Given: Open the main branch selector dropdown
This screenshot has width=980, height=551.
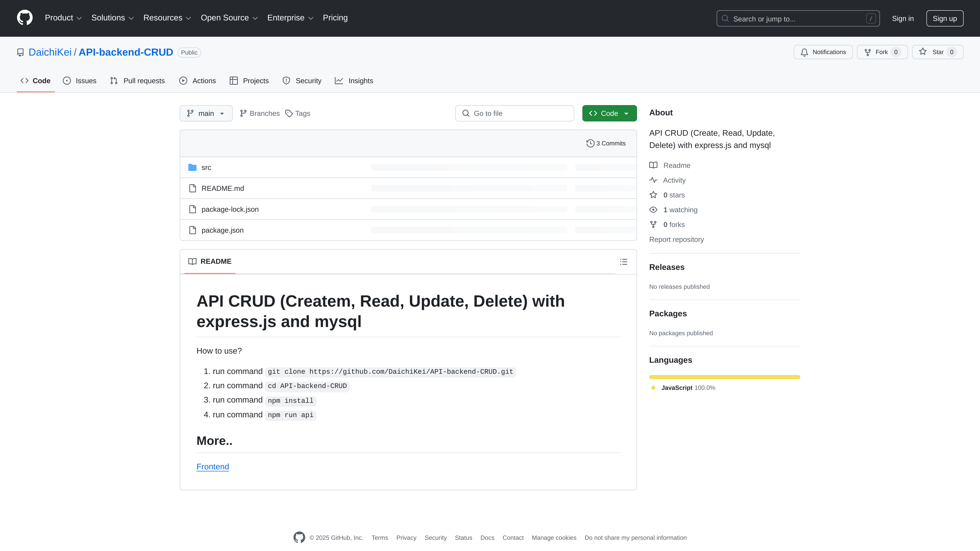Looking at the screenshot, I should coord(206,113).
